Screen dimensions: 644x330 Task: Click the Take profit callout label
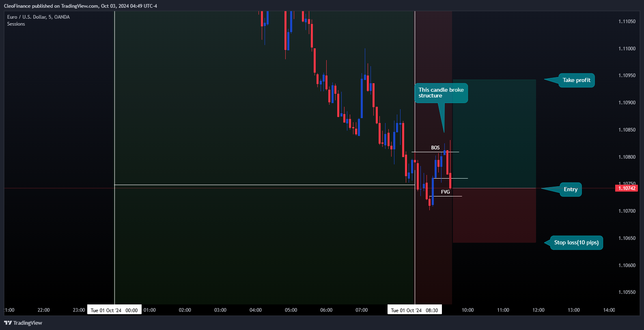576,80
